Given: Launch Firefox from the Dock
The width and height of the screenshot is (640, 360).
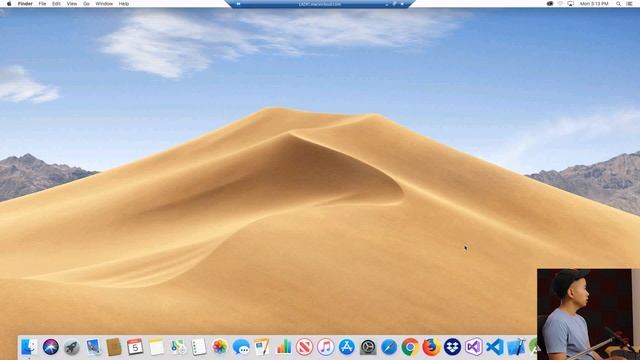Looking at the screenshot, I should 431,347.
